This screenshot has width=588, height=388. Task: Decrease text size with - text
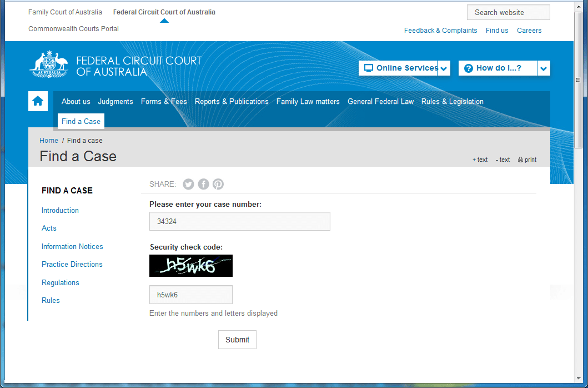(x=502, y=160)
